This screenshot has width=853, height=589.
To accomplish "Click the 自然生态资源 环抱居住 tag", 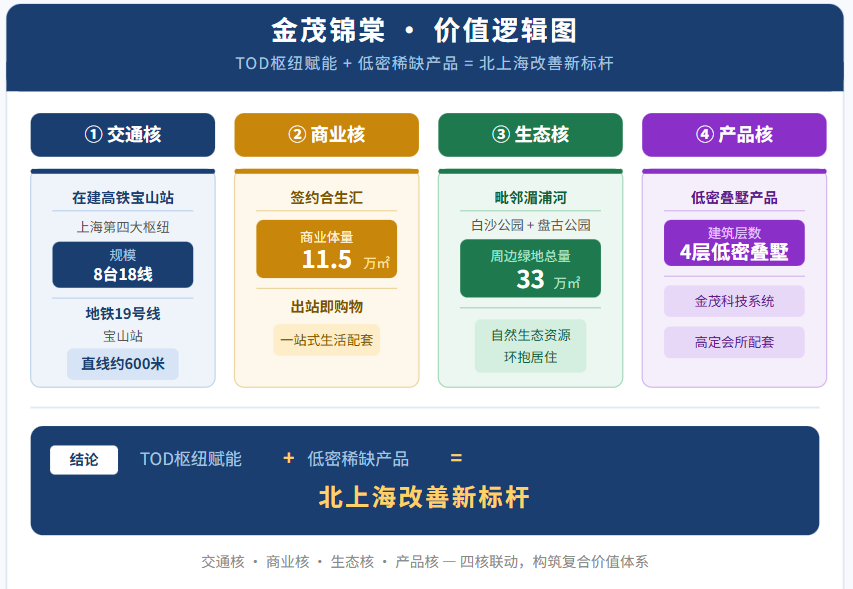I will (530, 346).
